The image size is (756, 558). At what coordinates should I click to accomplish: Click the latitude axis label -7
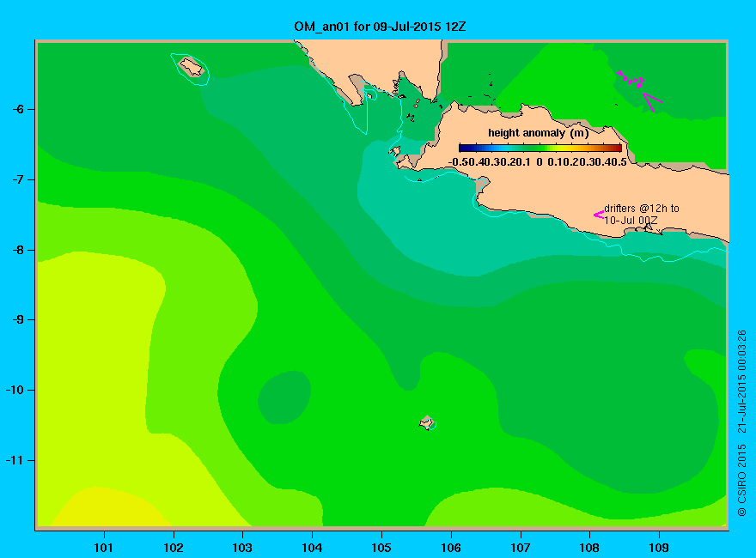coord(18,179)
